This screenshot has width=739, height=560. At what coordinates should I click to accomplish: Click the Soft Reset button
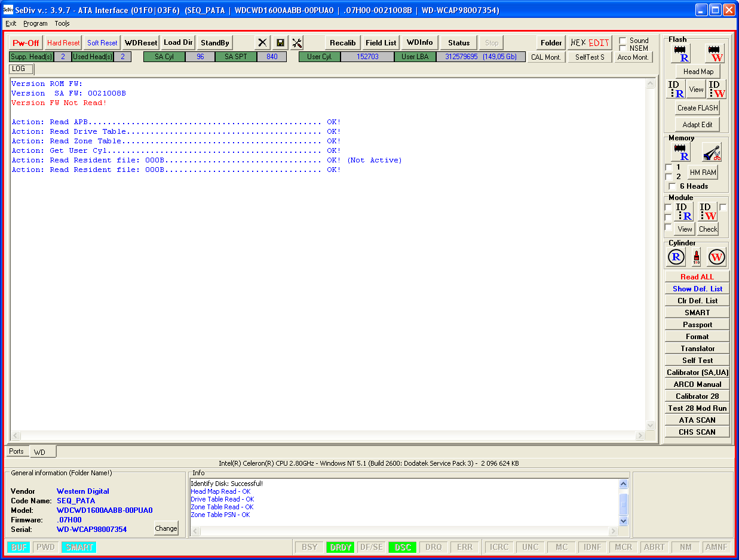pyautogui.click(x=102, y=43)
